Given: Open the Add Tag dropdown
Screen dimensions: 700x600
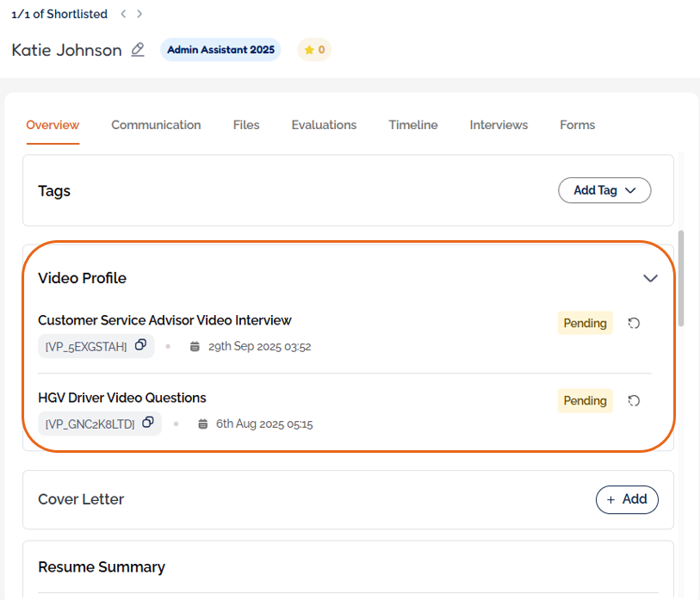Looking at the screenshot, I should 604,190.
